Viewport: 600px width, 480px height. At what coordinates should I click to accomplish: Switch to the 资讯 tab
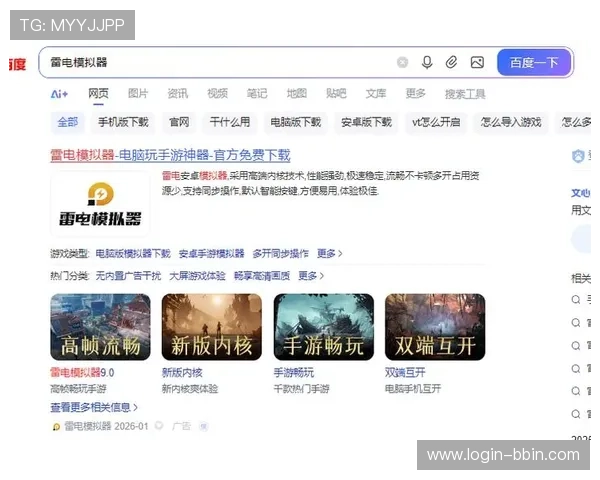178,94
